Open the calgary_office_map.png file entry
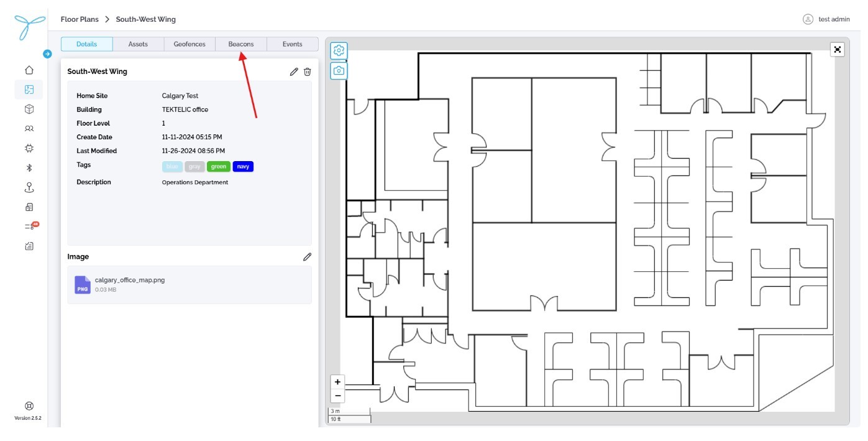868x441 pixels. click(x=129, y=281)
